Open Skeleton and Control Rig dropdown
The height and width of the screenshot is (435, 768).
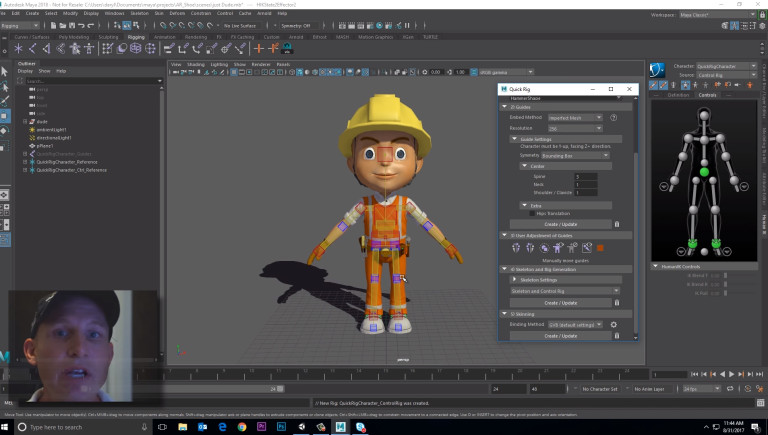coord(564,291)
